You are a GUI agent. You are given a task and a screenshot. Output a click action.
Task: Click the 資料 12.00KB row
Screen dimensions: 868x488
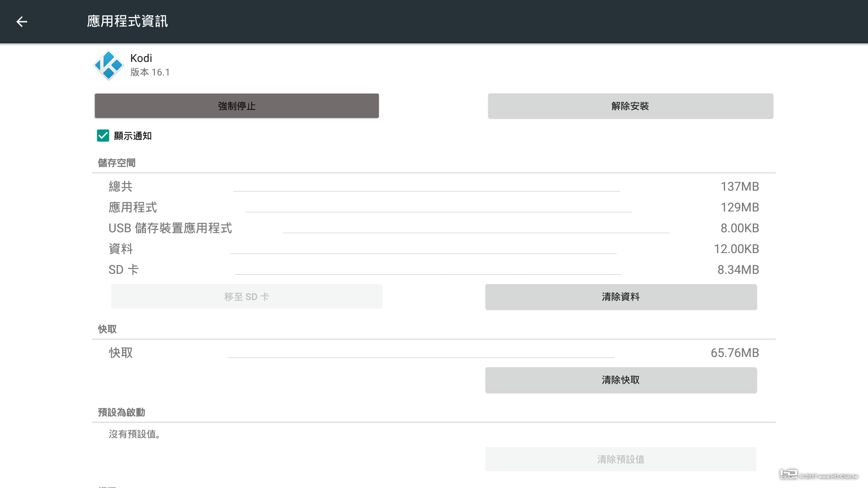coord(433,249)
